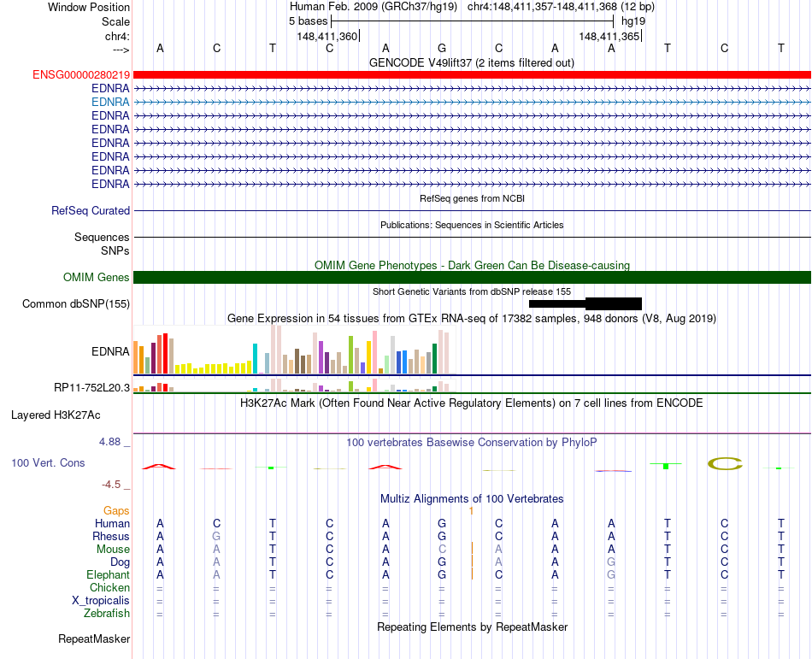Click the 5 bases scale bar

coord(473,21)
